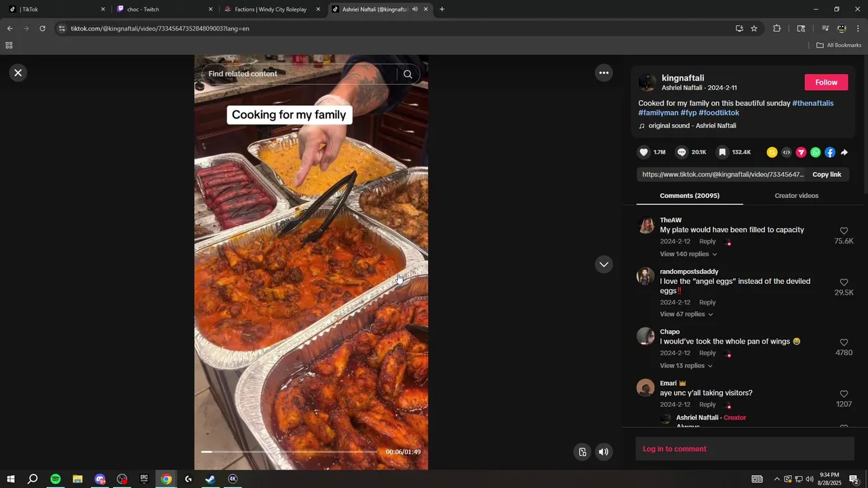Open Steam from the taskbar
The height and width of the screenshot is (488, 868).
(210, 479)
